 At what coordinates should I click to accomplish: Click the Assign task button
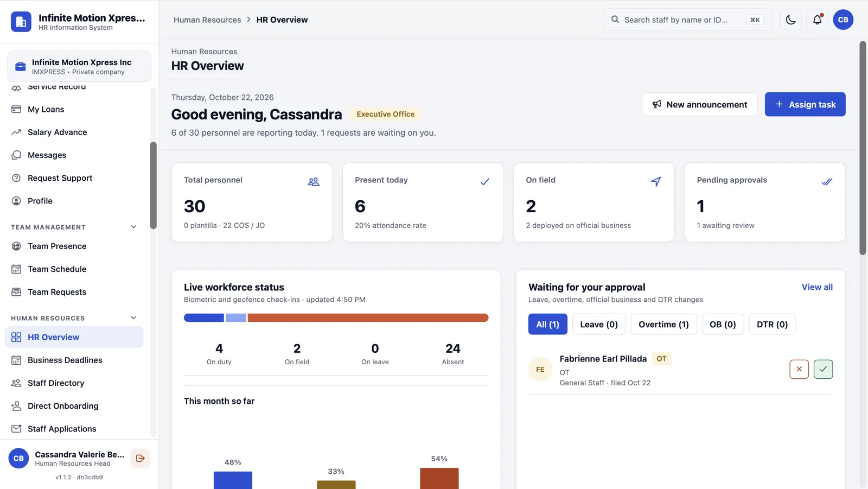pos(805,104)
